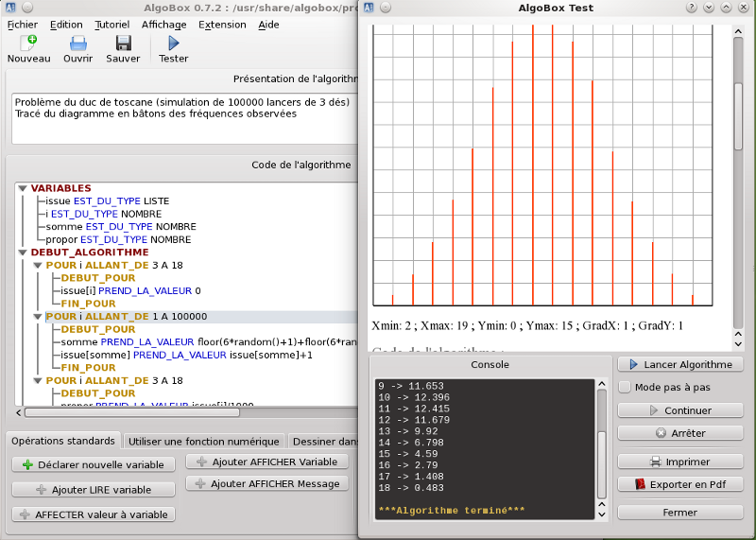This screenshot has height=540, width=756.
Task: Click the Sauver floppy disk icon
Action: coord(124,44)
